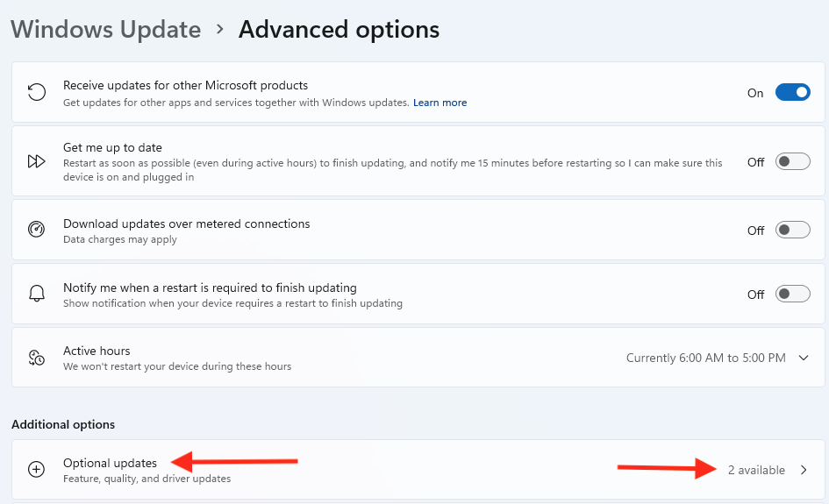The height and width of the screenshot is (504, 829).
Task: Turn on Notify me when restart is required
Action: click(x=792, y=294)
